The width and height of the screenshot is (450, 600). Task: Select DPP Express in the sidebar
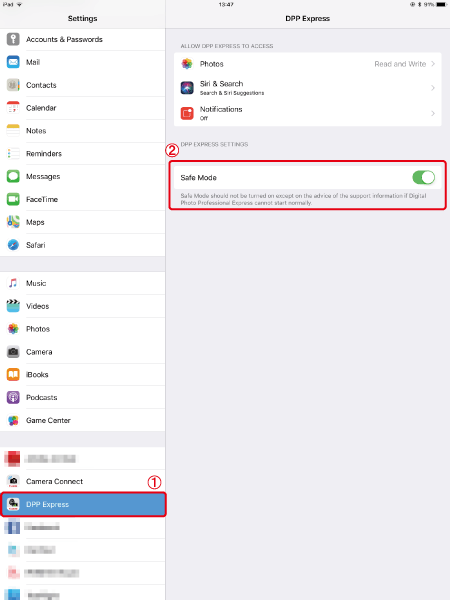click(83, 504)
